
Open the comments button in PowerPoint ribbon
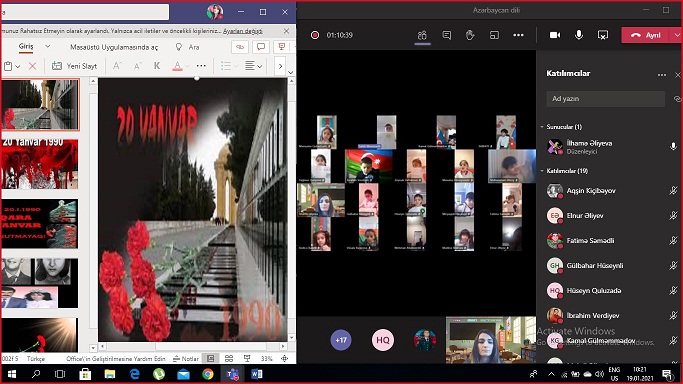[261, 47]
